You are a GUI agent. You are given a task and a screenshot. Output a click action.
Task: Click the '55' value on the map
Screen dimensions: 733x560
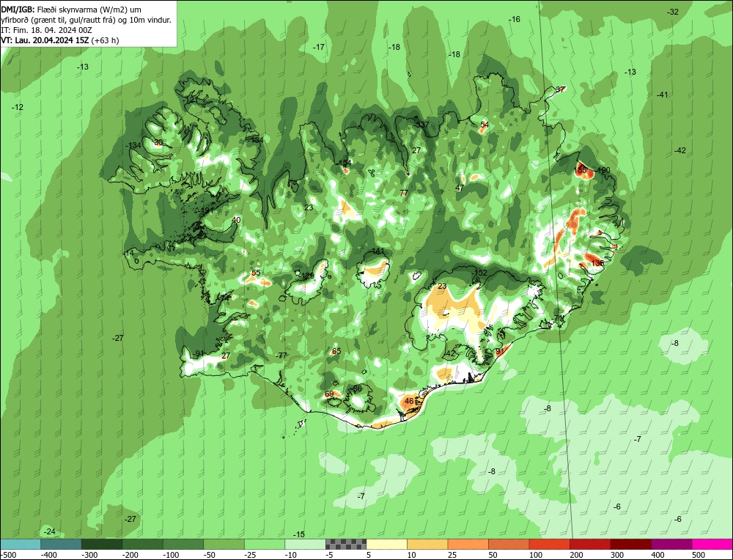click(256, 273)
